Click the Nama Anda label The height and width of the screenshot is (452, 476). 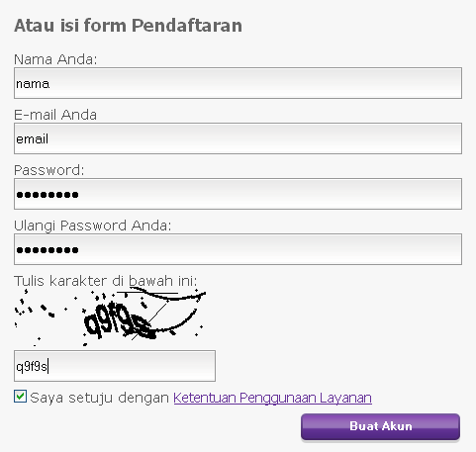(x=55, y=59)
